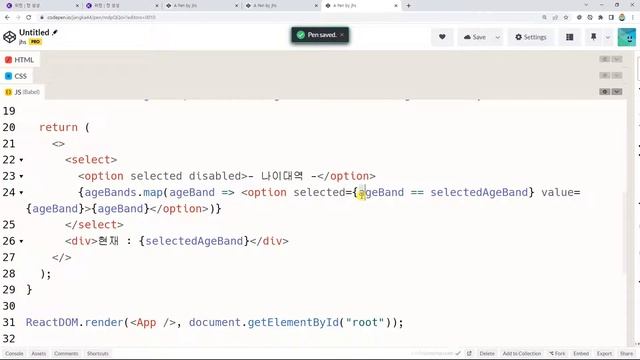Open a new browser tab
640x360 pixels.
(x=408, y=6)
